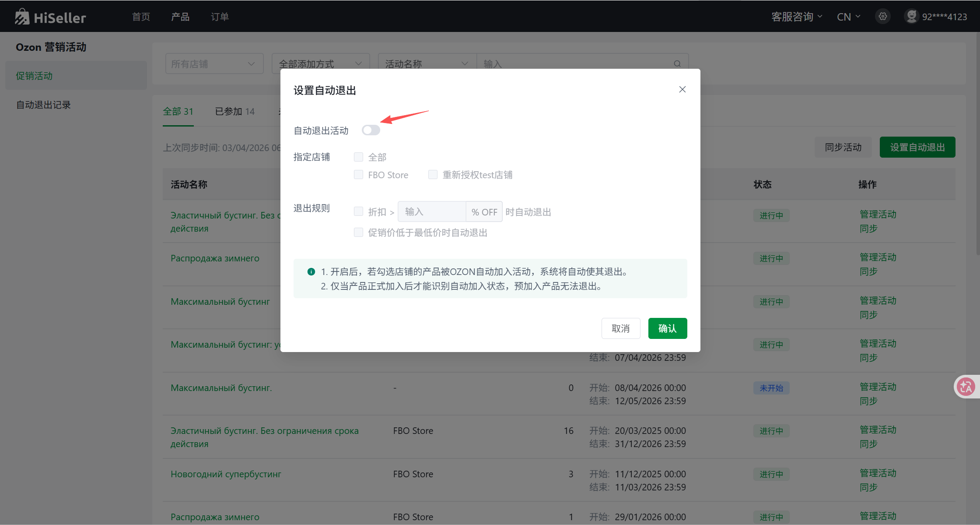Enable 促销价低于最低价时自动退出 checkbox
Screen dimensions: 980x525
pos(358,233)
